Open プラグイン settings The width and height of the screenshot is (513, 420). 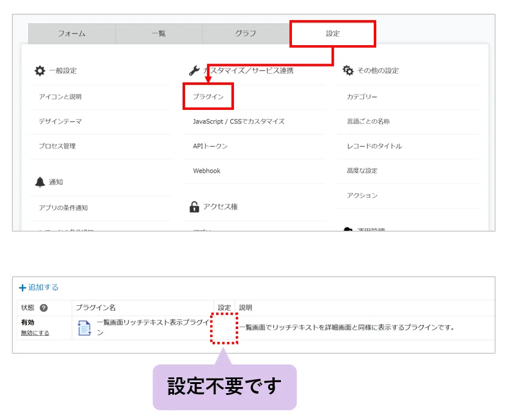(208, 96)
